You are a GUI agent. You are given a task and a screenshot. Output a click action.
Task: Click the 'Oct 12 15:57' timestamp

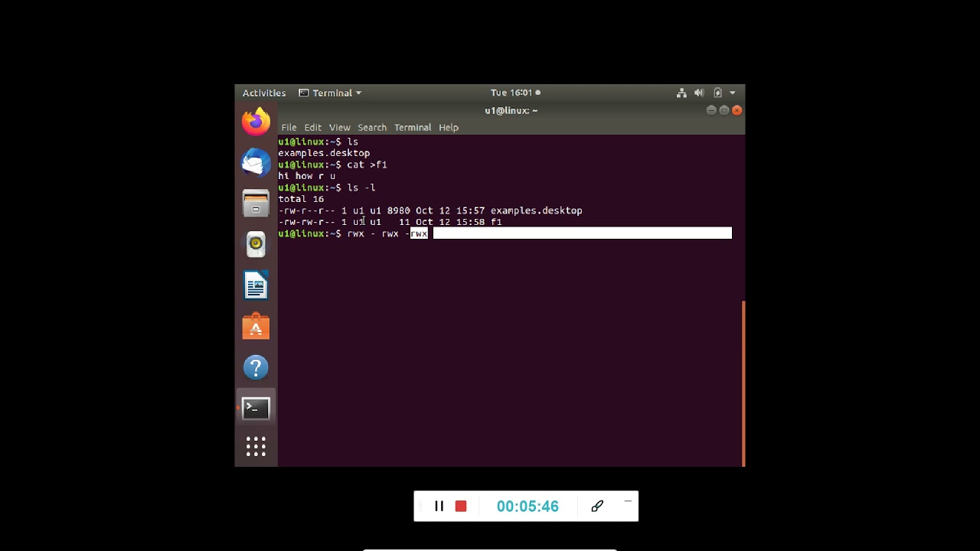450,210
